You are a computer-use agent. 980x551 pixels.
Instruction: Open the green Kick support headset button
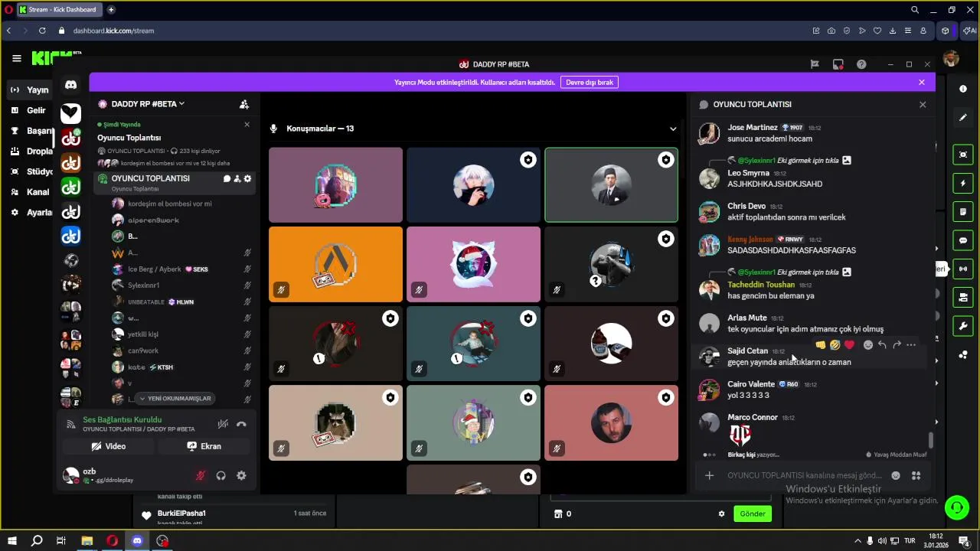(956, 507)
